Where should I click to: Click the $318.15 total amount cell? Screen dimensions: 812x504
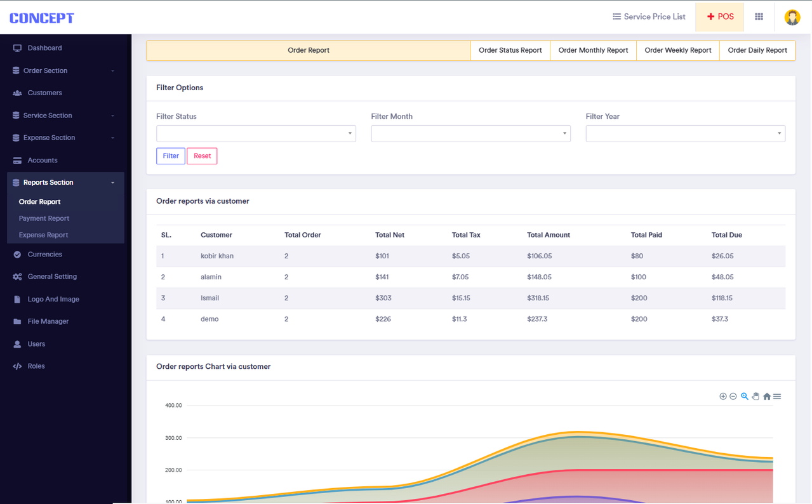coord(538,298)
